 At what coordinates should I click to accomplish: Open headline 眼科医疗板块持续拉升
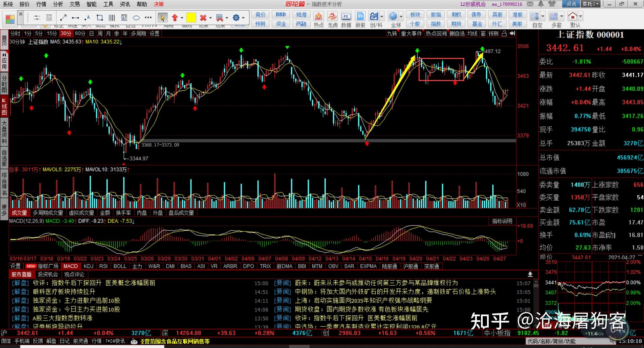[x=64, y=292]
